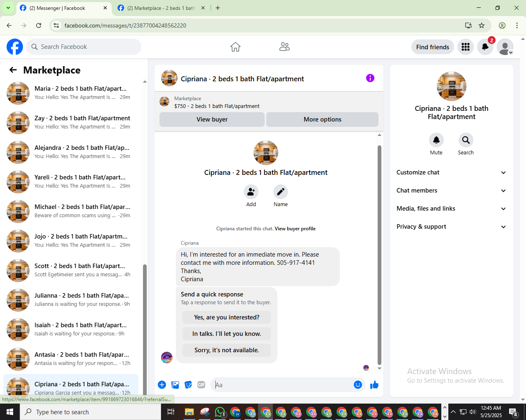Choose a GIF icon
The image size is (526, 420).
click(201, 385)
